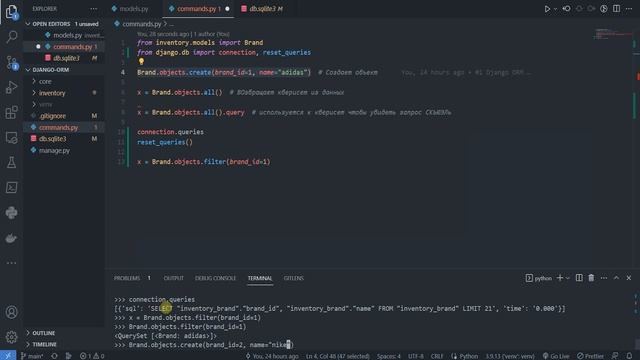Synchronize changes icon in status bar
Viewport: 640px width, 360px height.
54,356
